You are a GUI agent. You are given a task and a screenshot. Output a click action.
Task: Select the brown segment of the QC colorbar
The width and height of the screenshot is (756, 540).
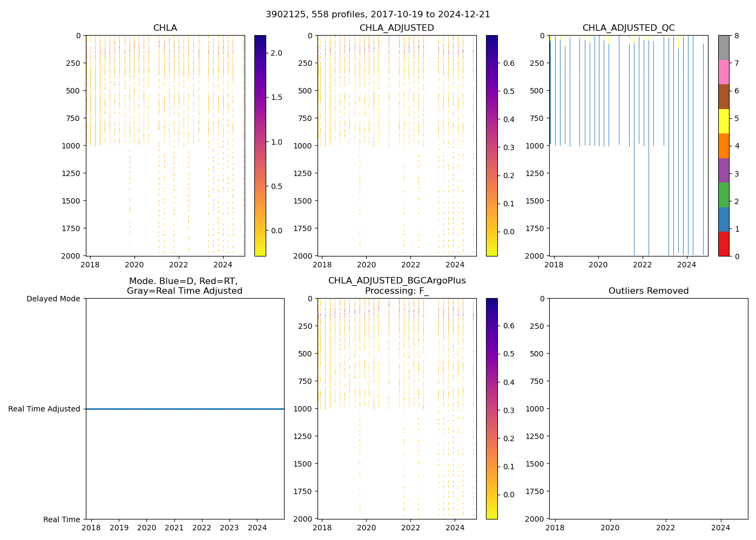click(x=724, y=97)
